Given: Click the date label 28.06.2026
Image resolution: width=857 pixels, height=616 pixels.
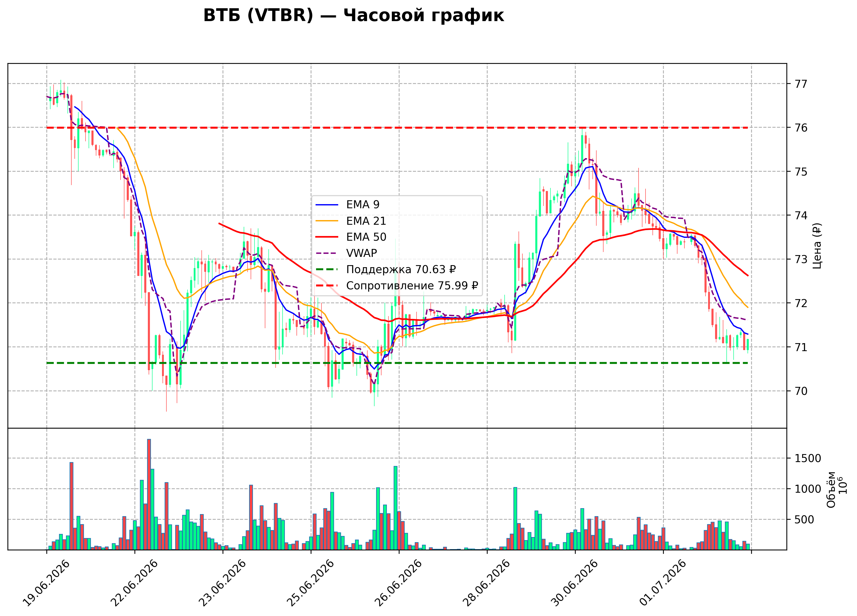Looking at the screenshot, I should pos(486,584).
